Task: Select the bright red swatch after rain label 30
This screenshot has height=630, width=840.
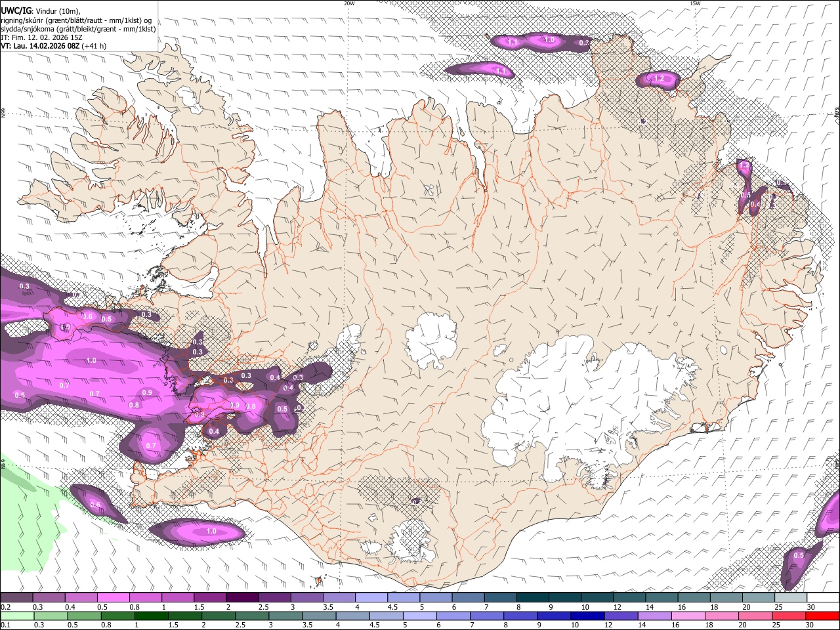Action: 823,616
